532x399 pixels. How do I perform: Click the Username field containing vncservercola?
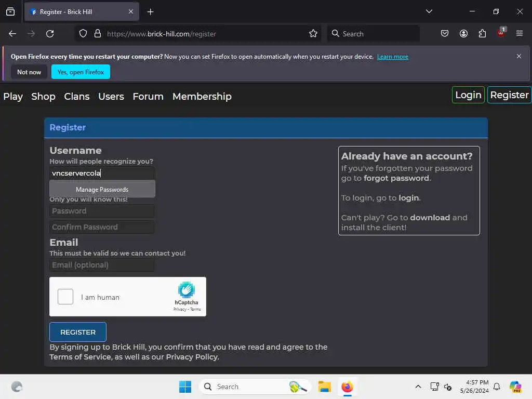tap(102, 173)
